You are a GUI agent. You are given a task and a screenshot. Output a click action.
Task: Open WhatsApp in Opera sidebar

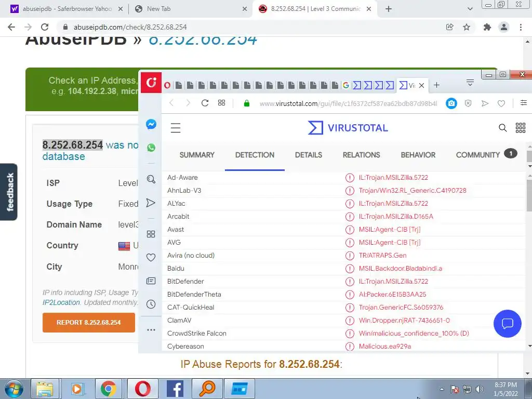point(151,148)
